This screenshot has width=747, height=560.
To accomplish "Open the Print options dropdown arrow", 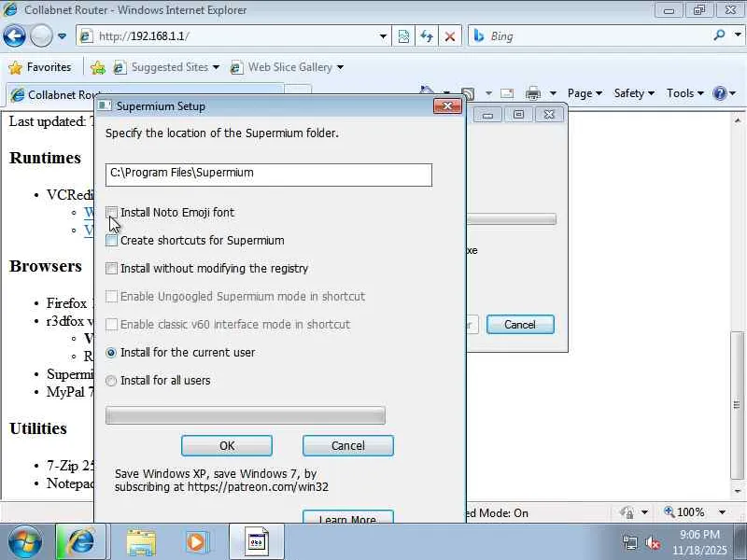I will click(x=553, y=93).
